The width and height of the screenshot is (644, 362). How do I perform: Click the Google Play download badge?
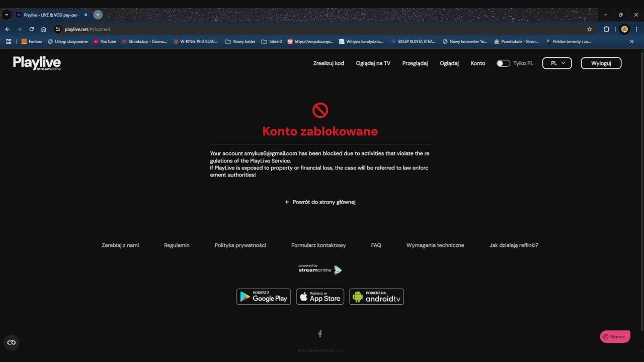(264, 297)
